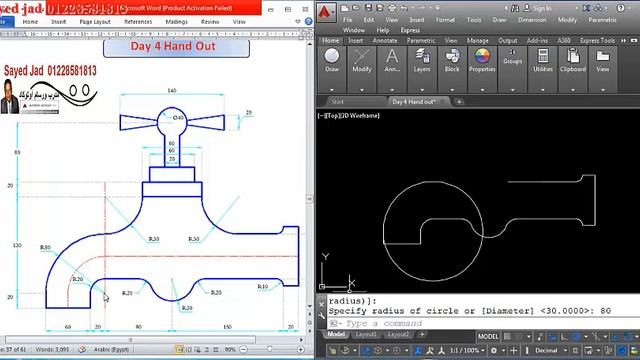The width and height of the screenshot is (640, 360).
Task: Click the New drawing icon in AutoCAD toolbar
Action: coord(344,8)
